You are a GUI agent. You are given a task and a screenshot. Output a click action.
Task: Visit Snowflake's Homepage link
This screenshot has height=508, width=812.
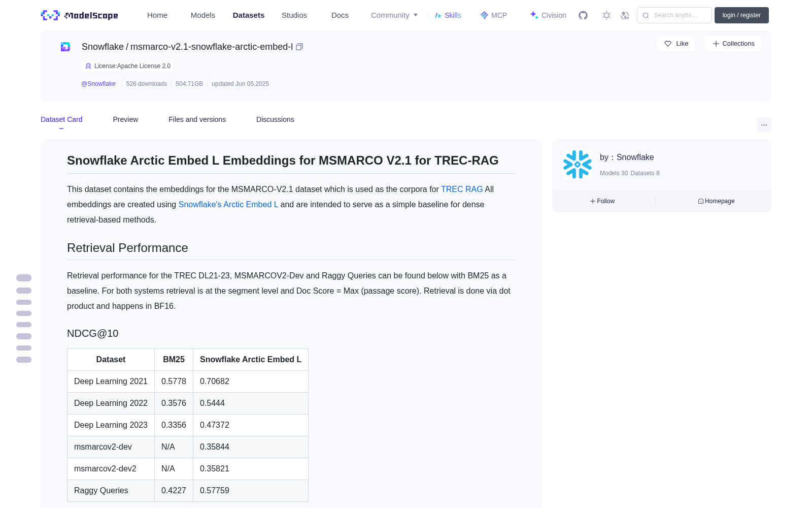(x=716, y=201)
